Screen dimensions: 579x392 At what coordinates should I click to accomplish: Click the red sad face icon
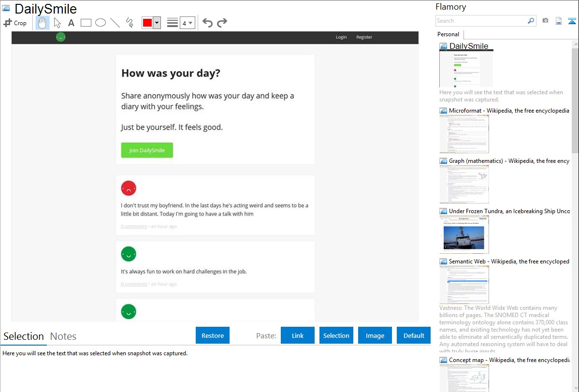tap(129, 189)
